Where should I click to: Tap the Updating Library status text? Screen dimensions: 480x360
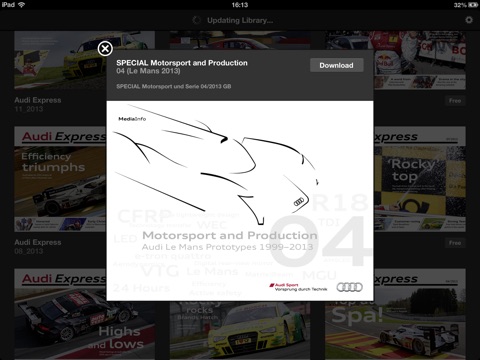pyautogui.click(x=240, y=20)
